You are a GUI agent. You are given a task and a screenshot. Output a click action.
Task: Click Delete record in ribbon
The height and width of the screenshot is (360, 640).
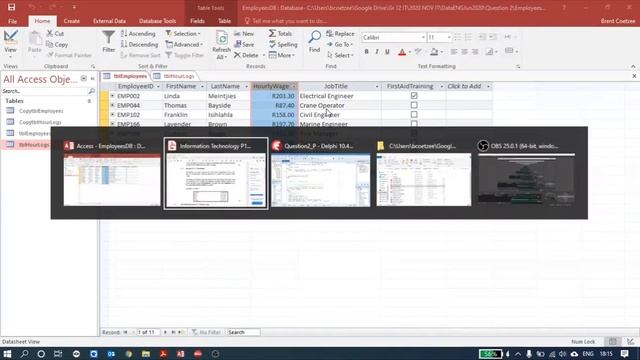tap(246, 55)
